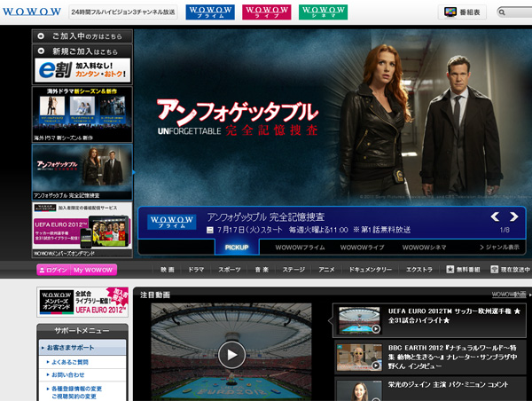Open 映画 menu
This screenshot has width=532, height=401.
click(x=168, y=270)
